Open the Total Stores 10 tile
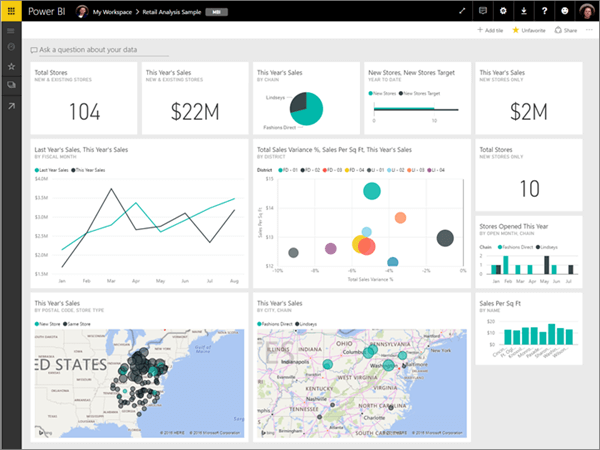600x450 pixels. coord(529,175)
